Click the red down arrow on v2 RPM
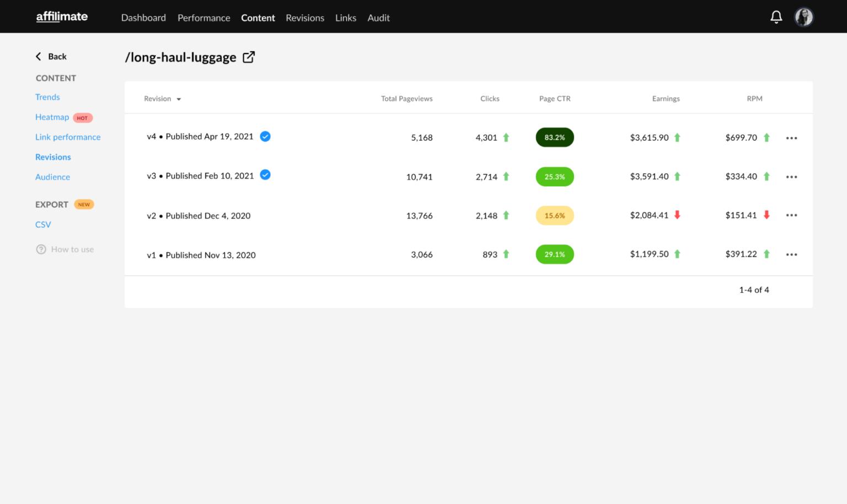This screenshot has width=847, height=504. (766, 216)
